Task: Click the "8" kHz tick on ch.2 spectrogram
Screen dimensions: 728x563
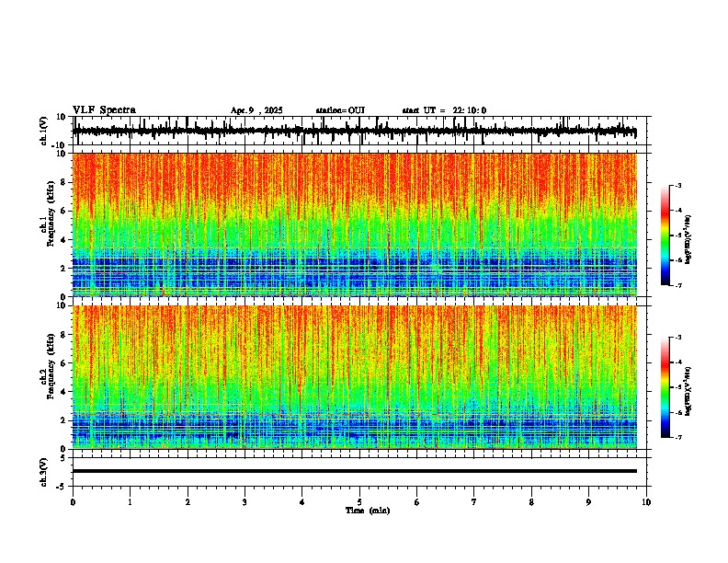Action: 63,335
